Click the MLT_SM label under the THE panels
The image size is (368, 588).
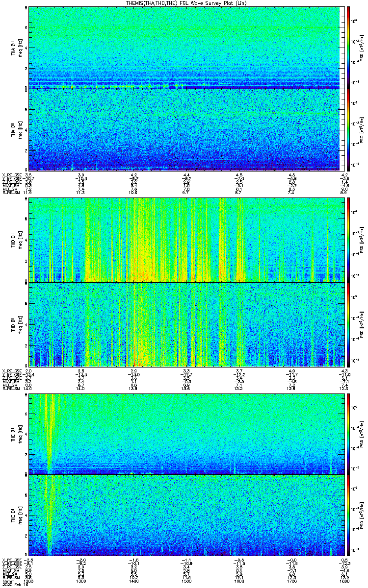[9, 575]
